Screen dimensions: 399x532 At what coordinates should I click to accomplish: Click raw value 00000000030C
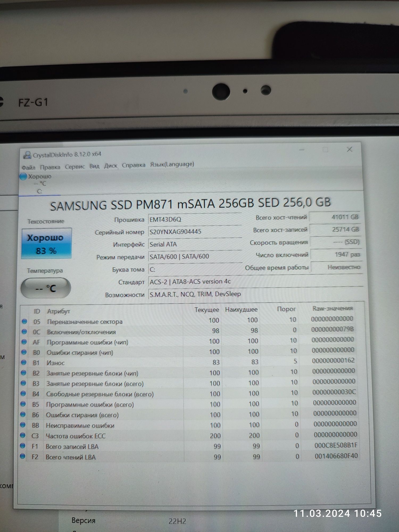[334, 392]
